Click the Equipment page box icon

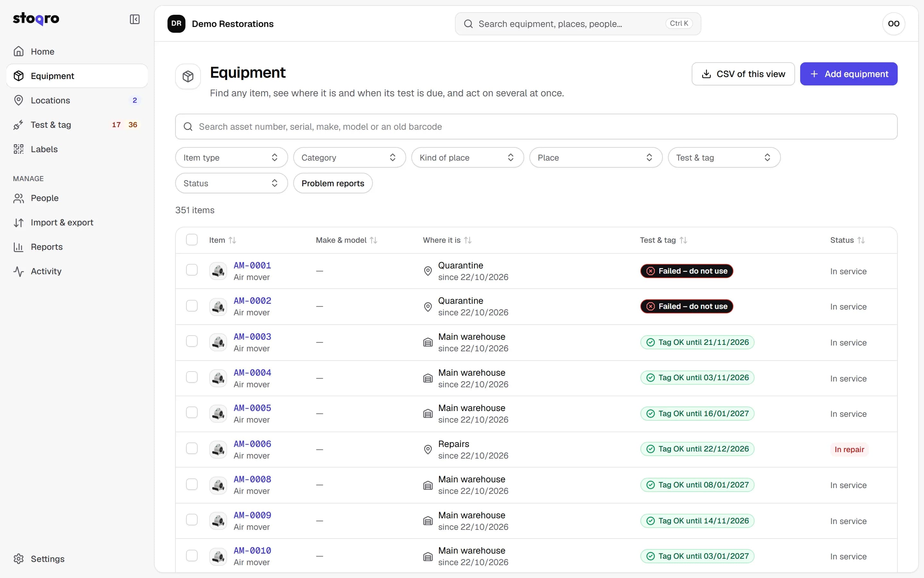tap(188, 76)
